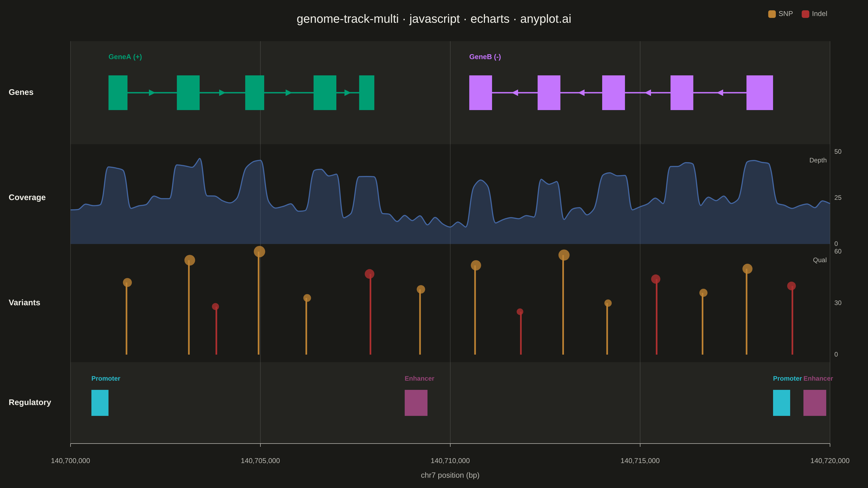The height and width of the screenshot is (488, 868).
Task: Click the leftmost Promoter region box
Action: 100,403
